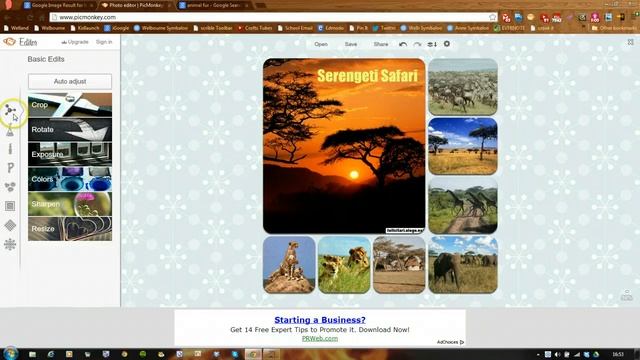
Task: Open the Evernote bookmark
Action: click(509, 28)
